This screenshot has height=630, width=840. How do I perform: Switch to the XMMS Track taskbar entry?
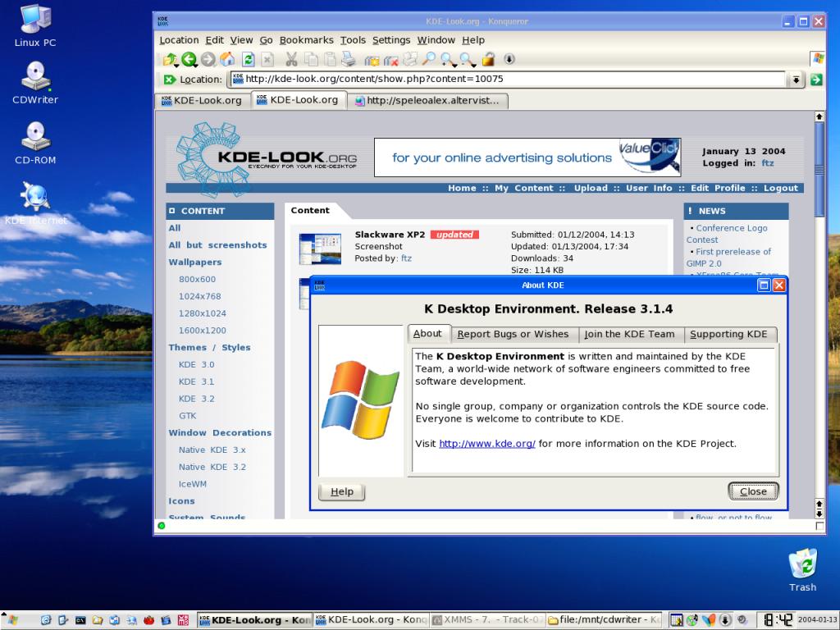(x=487, y=620)
